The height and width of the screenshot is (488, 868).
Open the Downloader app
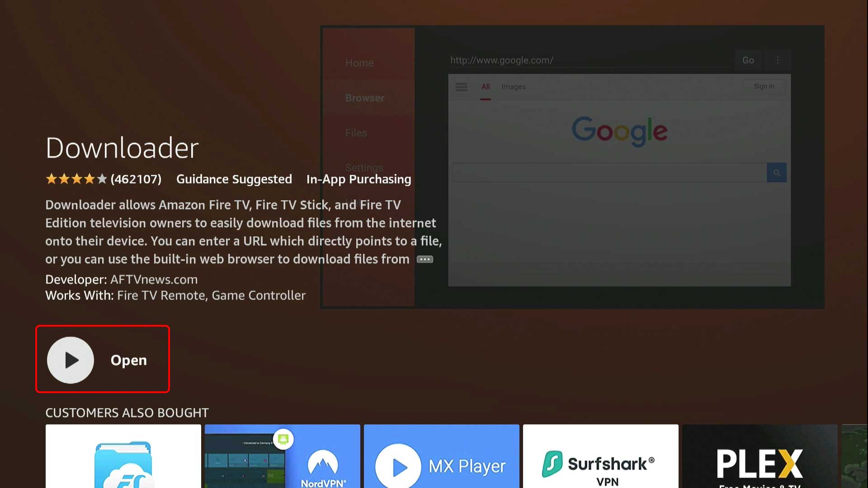coord(103,359)
